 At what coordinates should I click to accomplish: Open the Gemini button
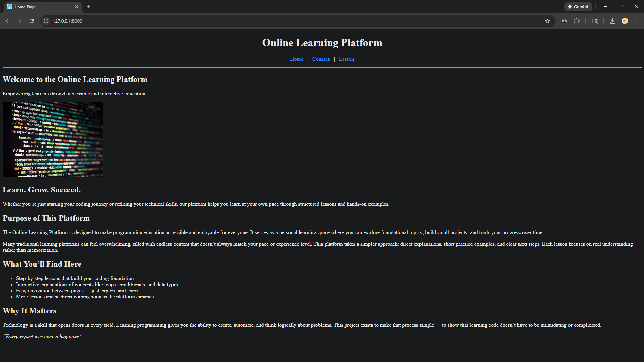coord(578,7)
